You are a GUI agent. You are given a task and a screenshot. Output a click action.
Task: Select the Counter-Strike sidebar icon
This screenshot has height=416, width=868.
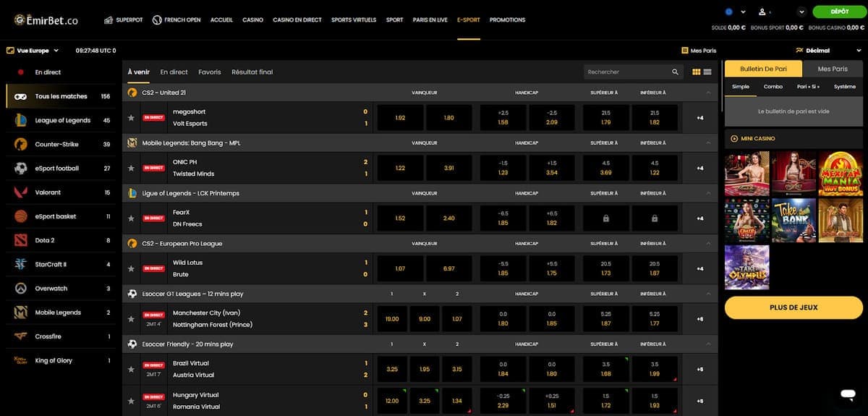(21, 144)
